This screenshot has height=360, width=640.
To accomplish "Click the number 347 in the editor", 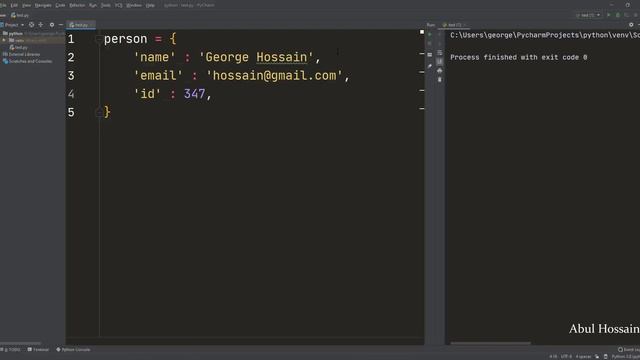I will [x=194, y=94].
